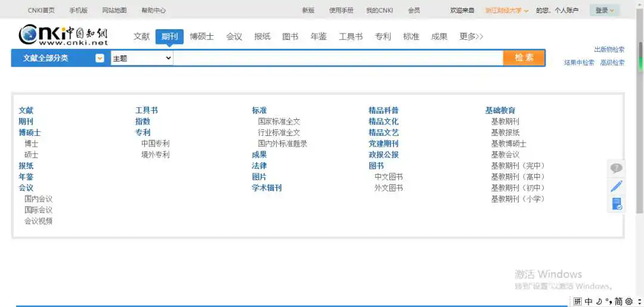Open the 结果中检索 link

pyautogui.click(x=579, y=63)
